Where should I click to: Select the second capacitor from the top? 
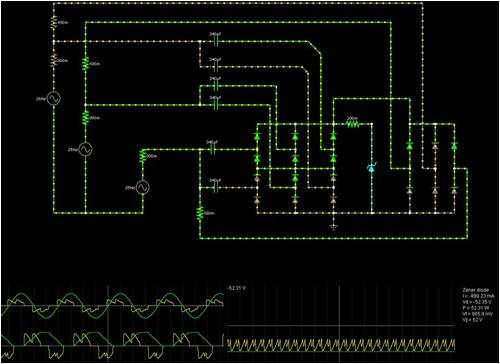(216, 67)
